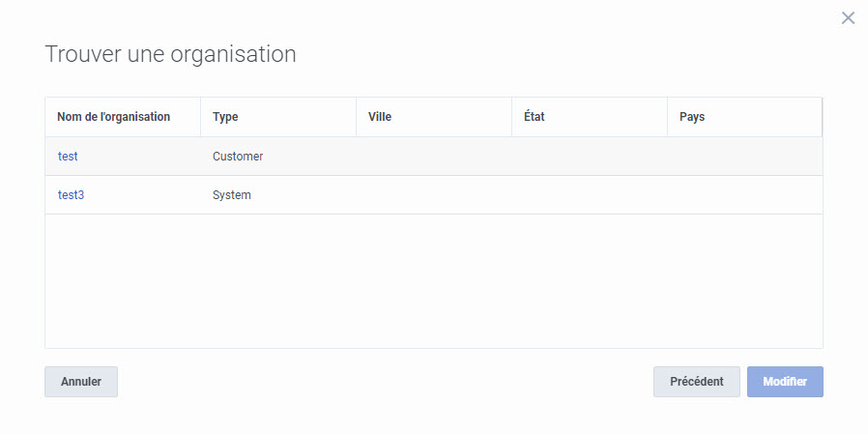Click the Annuler button
Screen dimensions: 868x434
point(81,382)
